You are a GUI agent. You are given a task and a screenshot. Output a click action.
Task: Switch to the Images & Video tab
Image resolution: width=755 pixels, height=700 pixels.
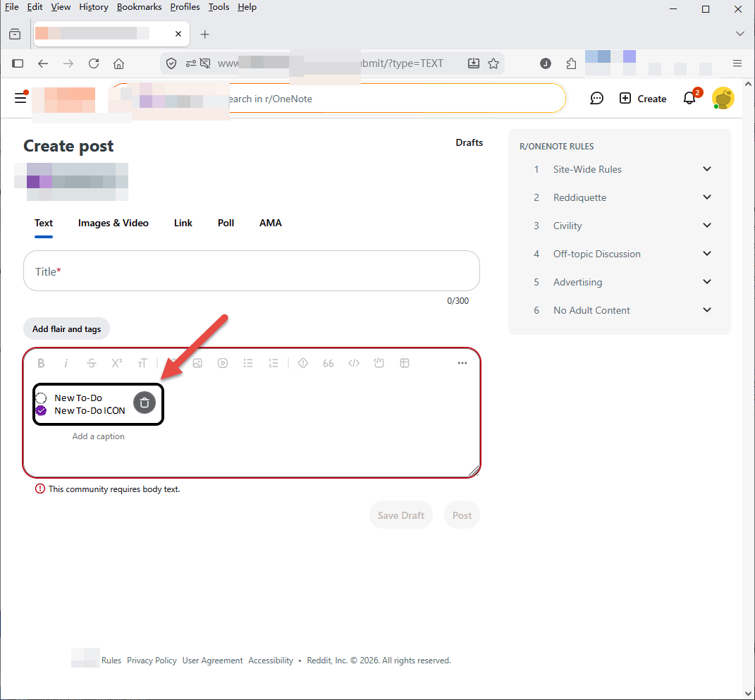pyautogui.click(x=113, y=223)
